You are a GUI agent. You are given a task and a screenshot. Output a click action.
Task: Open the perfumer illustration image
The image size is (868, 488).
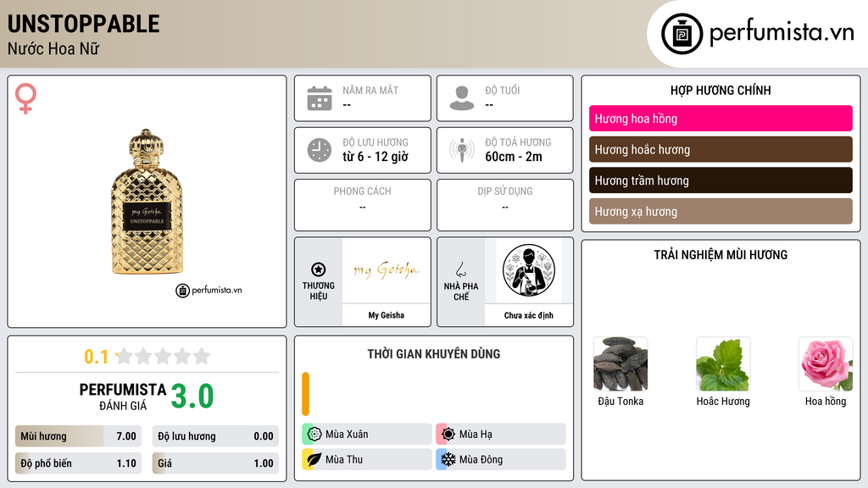(x=529, y=270)
